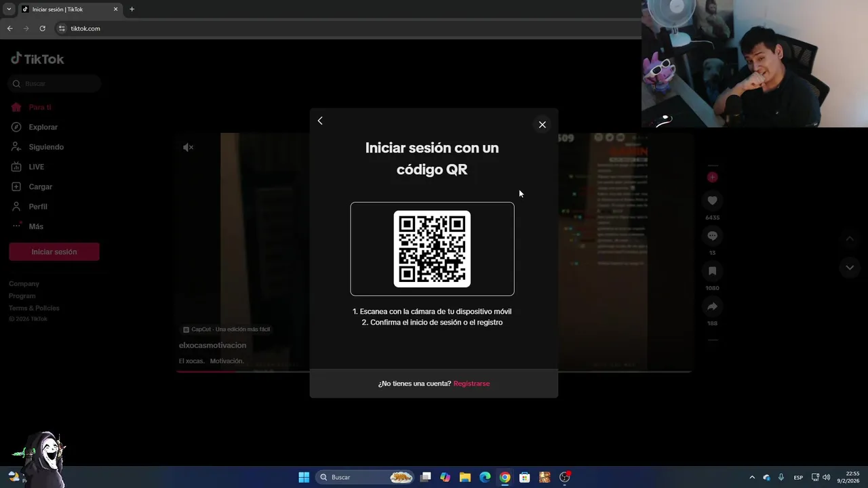Click the browser Forward arrow

(26, 28)
